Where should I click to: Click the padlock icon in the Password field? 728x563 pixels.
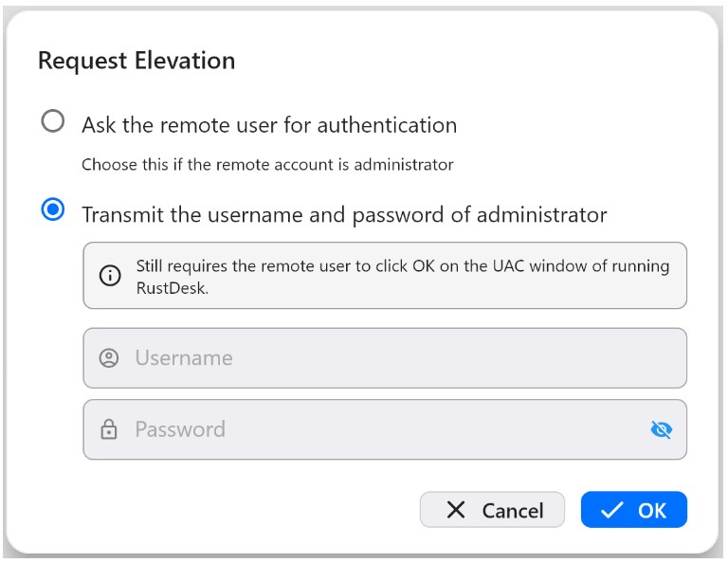coord(109,430)
